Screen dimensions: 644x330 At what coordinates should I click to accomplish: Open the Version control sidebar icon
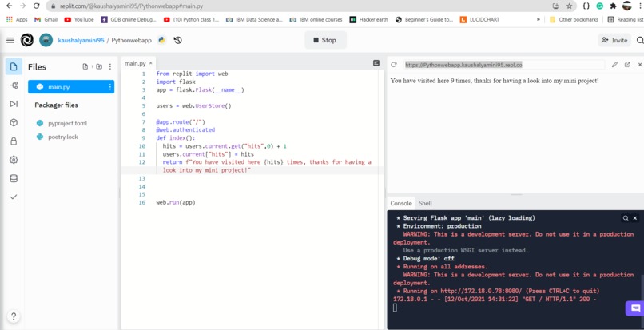coord(14,85)
